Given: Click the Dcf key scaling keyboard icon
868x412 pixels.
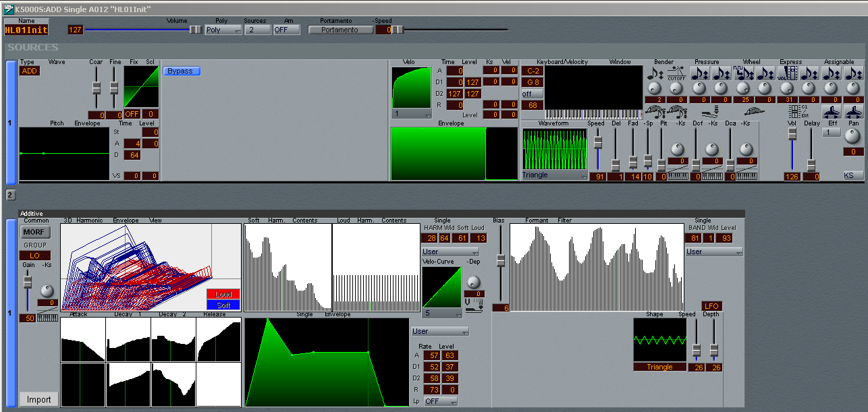Looking at the screenshot, I should 711,177.
